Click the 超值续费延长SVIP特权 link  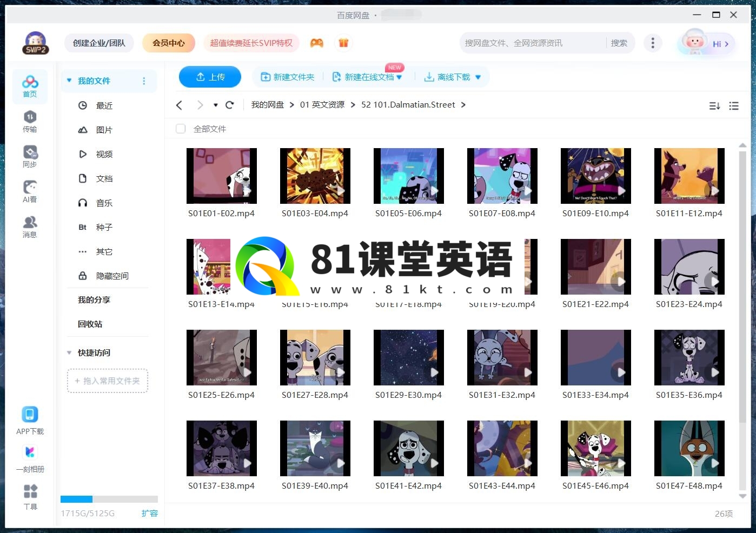(x=251, y=43)
